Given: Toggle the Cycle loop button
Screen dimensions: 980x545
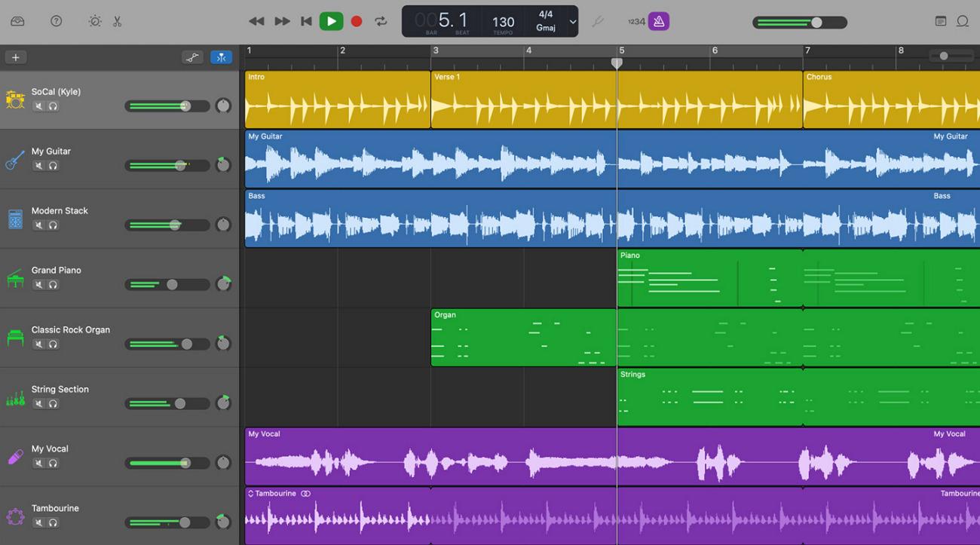Looking at the screenshot, I should (381, 21).
